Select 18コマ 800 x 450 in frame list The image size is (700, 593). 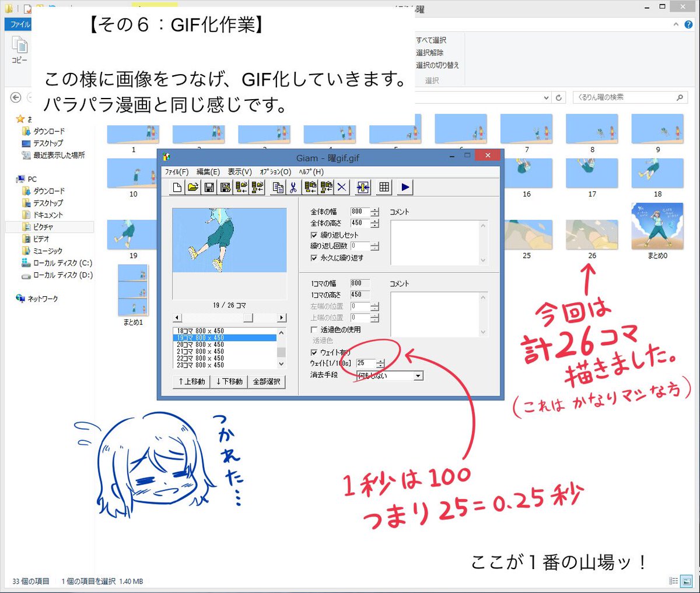point(225,331)
